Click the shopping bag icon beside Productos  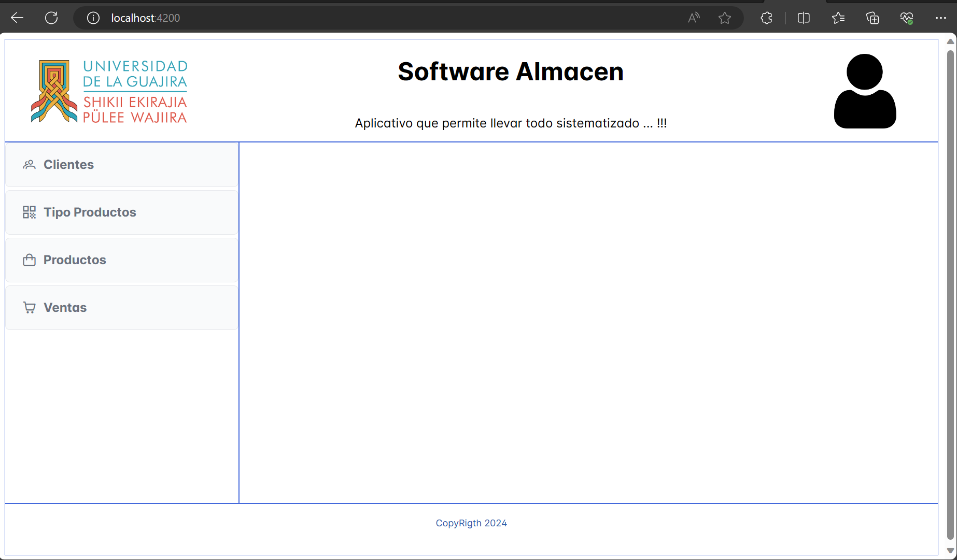tap(30, 260)
